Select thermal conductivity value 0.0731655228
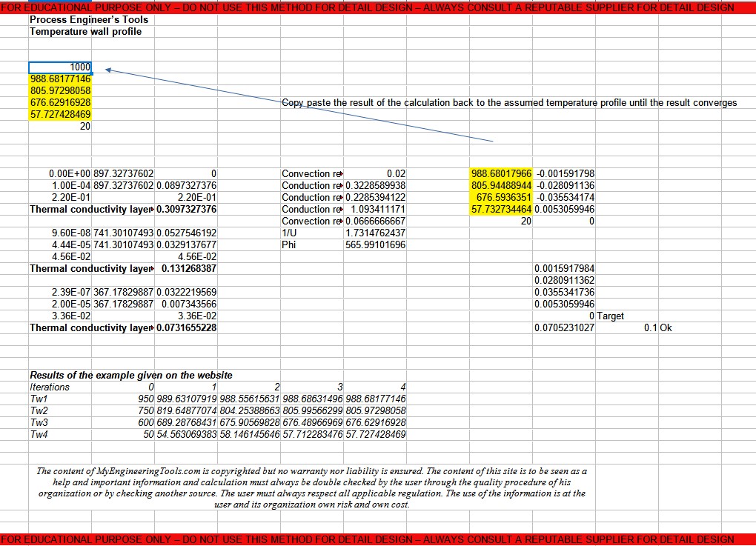 coord(187,327)
